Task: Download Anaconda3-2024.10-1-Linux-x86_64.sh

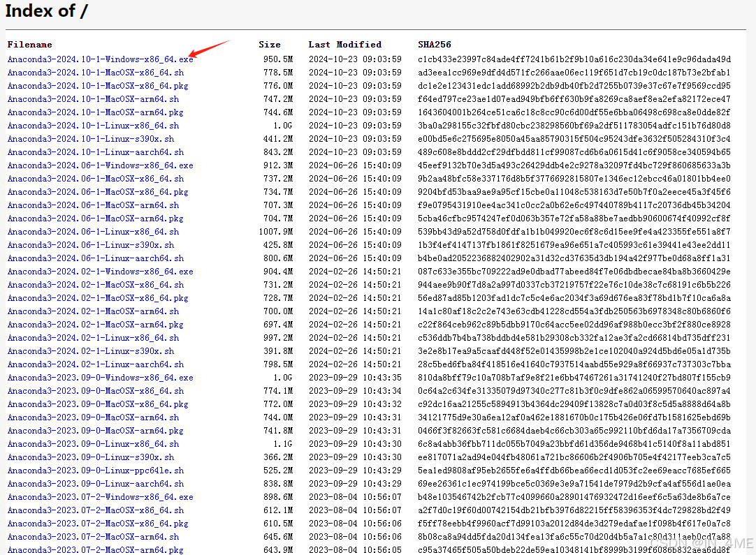Action: point(93,126)
